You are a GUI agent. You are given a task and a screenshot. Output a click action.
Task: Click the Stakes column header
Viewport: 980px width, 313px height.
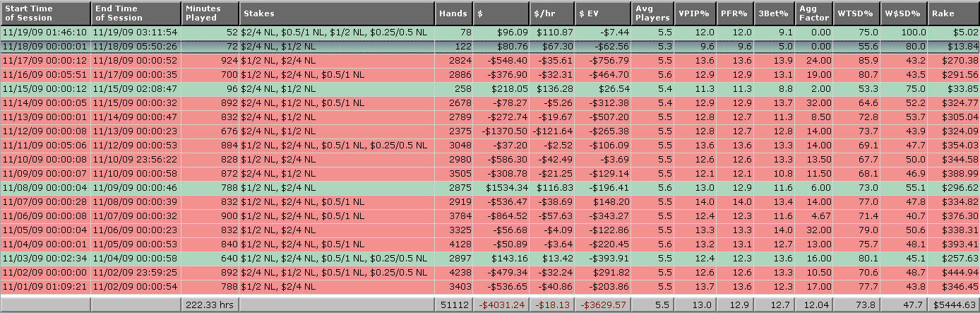(x=336, y=13)
